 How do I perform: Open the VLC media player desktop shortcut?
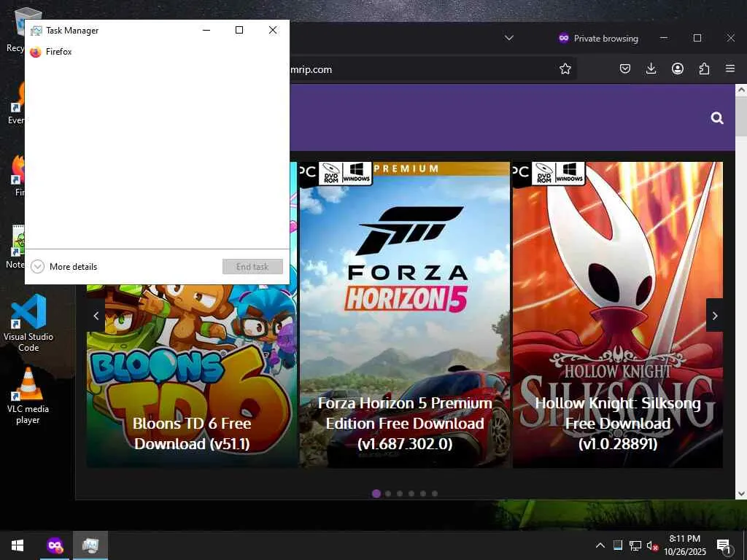pyautogui.click(x=28, y=395)
